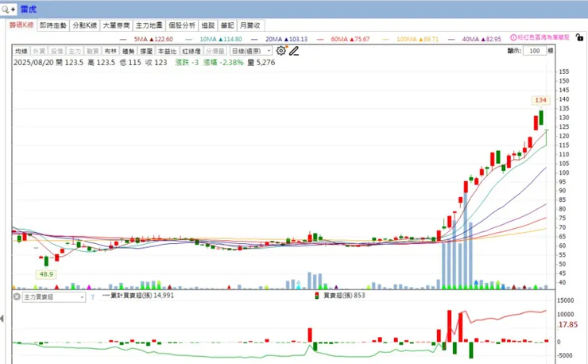Switch to 籌碼K線 tab
The width and height of the screenshot is (588, 364).
tap(21, 25)
